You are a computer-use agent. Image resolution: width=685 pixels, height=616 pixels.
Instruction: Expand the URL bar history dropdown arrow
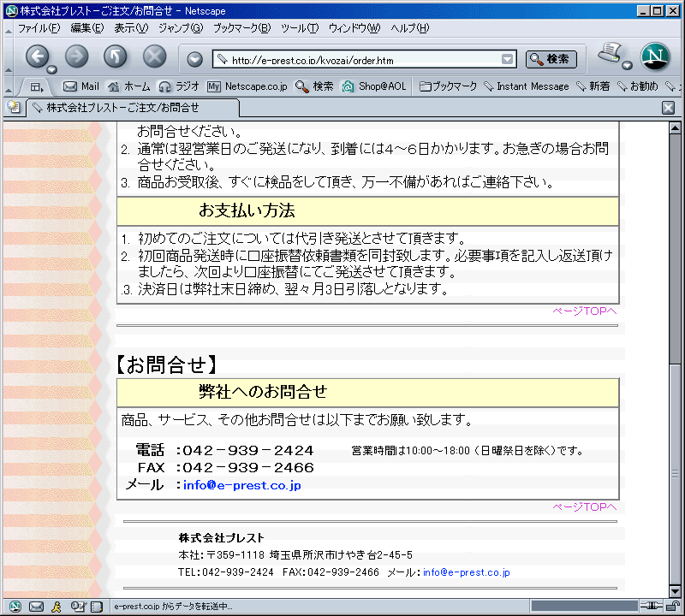click(x=507, y=59)
